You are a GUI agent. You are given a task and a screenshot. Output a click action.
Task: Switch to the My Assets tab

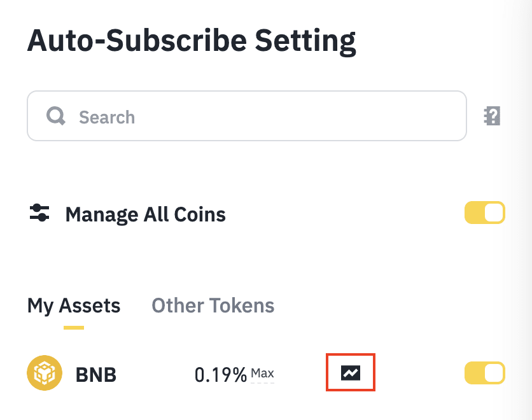(74, 305)
